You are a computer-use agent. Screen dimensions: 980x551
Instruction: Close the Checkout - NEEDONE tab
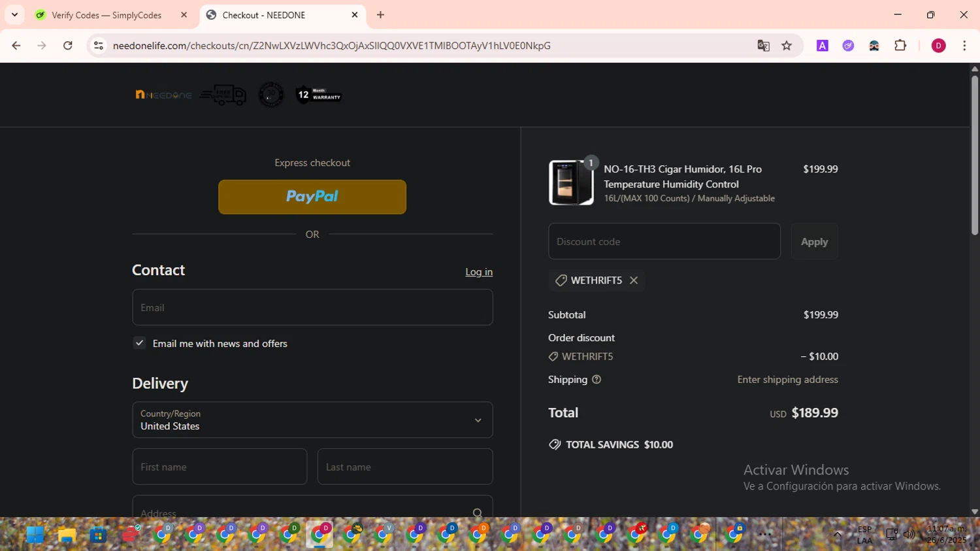(x=355, y=15)
